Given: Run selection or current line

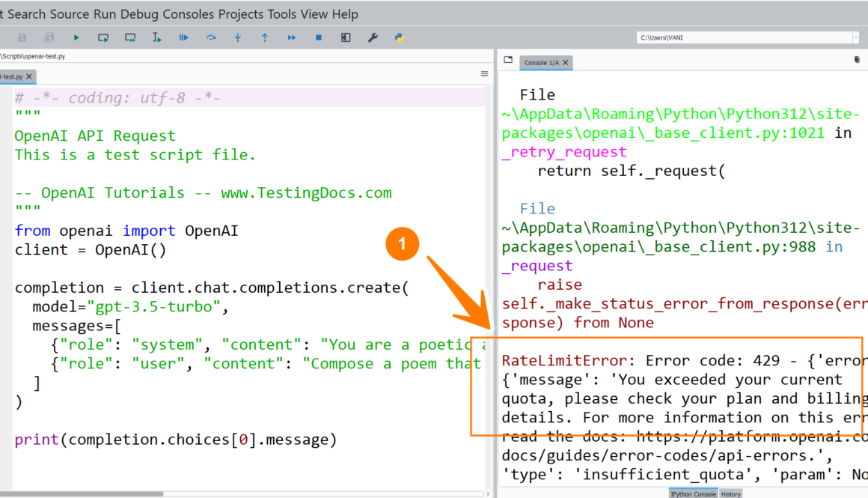Looking at the screenshot, I should (157, 37).
